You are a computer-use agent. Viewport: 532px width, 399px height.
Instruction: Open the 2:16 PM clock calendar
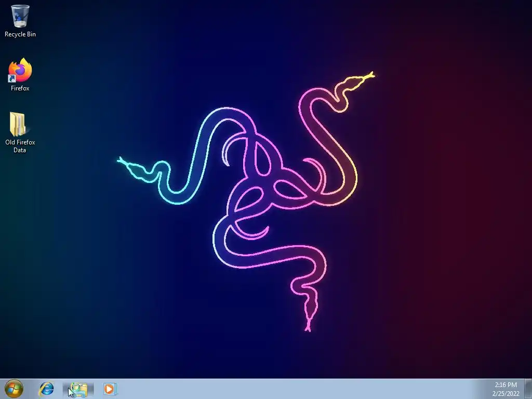[x=506, y=389]
